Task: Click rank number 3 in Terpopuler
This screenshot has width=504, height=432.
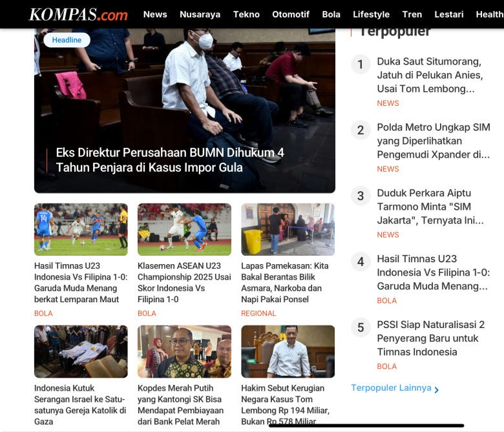Action: (x=361, y=196)
